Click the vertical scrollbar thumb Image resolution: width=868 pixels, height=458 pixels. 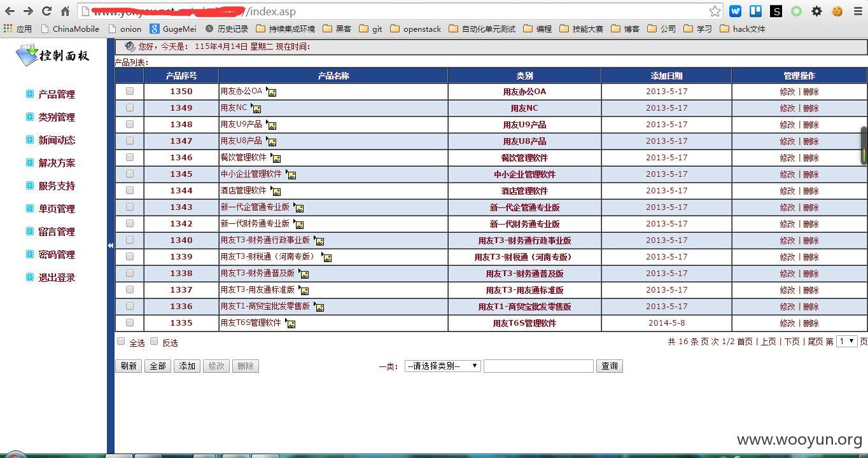pos(864,145)
